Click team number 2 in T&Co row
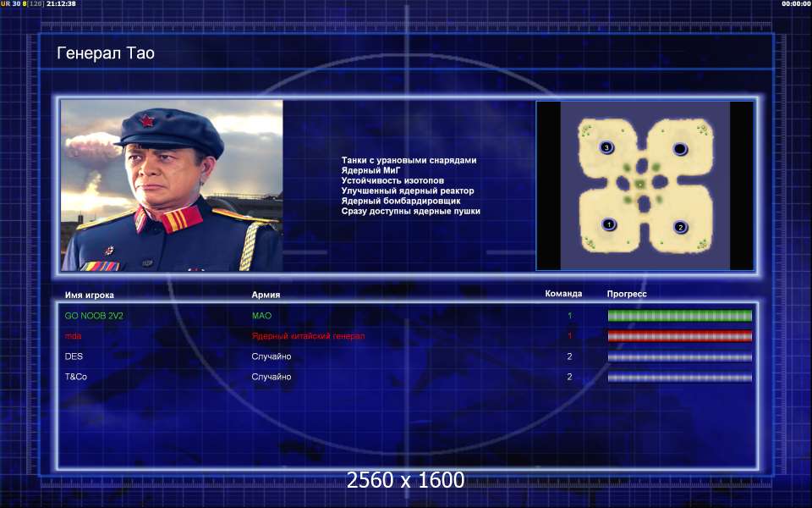This screenshot has height=508, width=812. [x=569, y=377]
